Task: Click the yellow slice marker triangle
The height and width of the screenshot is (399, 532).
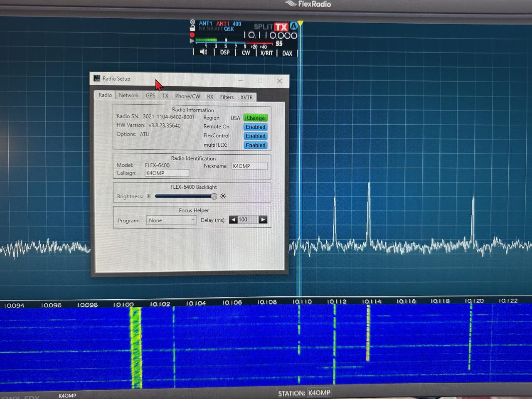Action: coord(300,24)
